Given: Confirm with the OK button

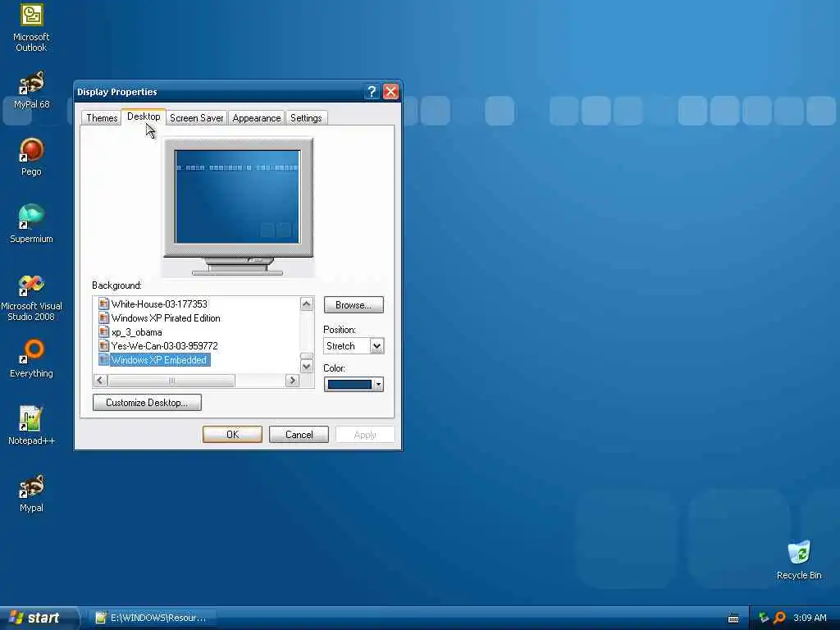Looking at the screenshot, I should 232,435.
